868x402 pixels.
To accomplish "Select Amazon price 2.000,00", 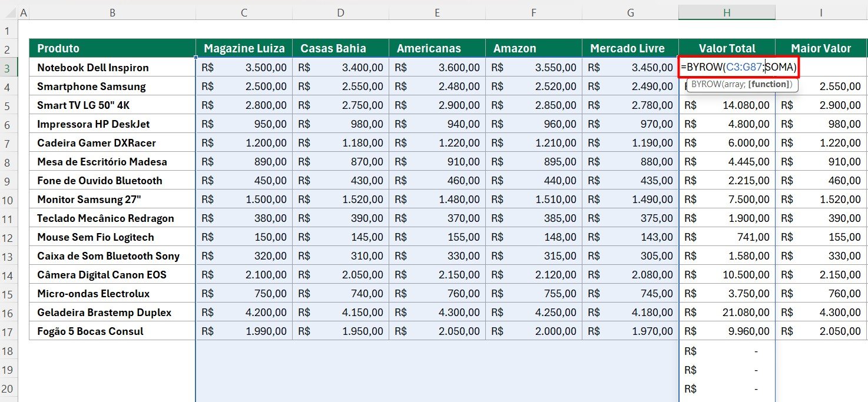I will coord(534,331).
